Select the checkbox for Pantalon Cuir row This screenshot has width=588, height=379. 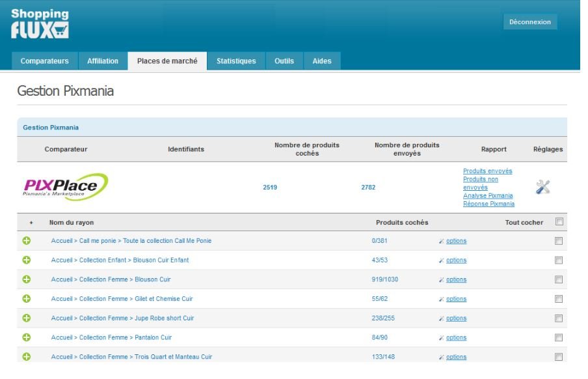coord(559,337)
